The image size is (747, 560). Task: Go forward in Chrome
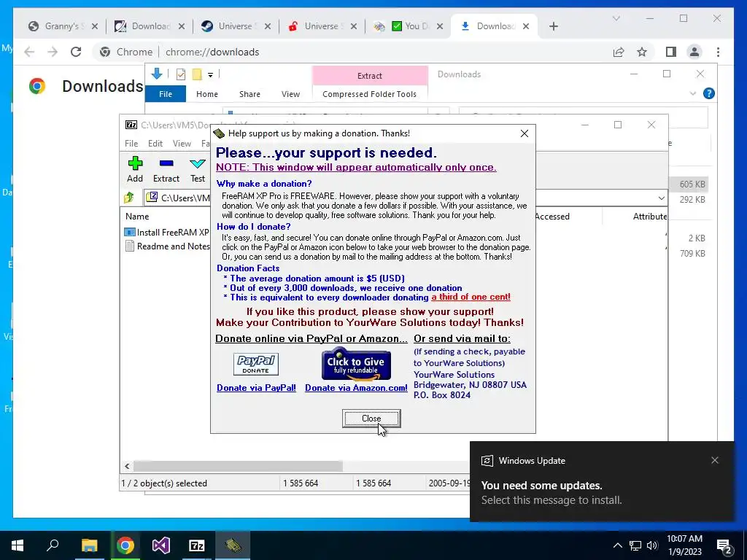(x=53, y=52)
